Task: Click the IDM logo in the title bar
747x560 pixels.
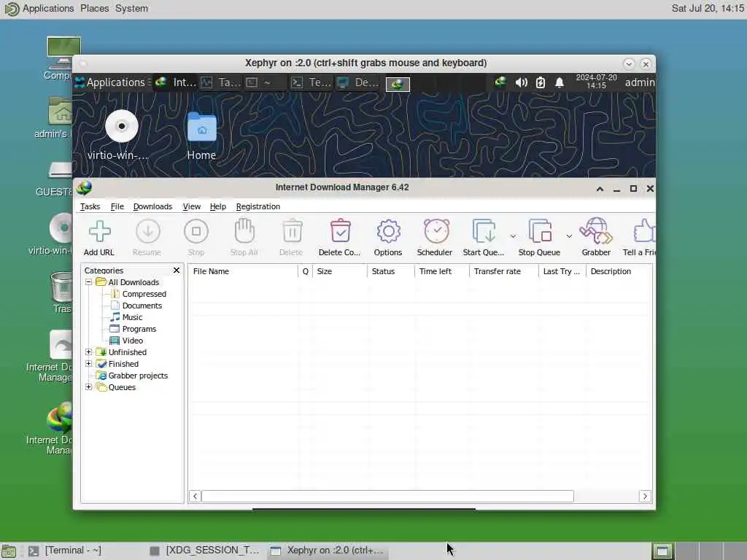Action: 85,187
